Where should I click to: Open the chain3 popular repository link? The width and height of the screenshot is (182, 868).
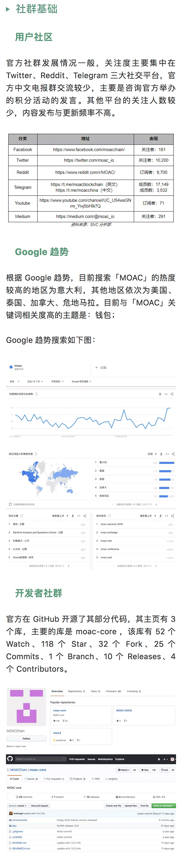pos(57,733)
